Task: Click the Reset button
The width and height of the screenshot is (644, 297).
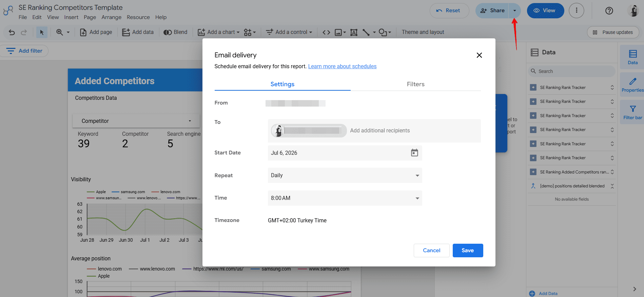Action: pyautogui.click(x=449, y=11)
